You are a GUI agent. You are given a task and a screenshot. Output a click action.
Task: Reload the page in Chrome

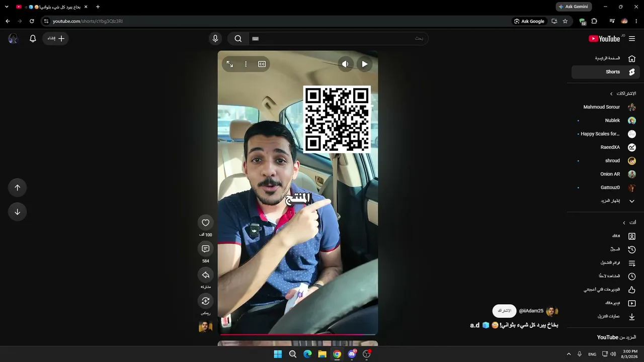tap(32, 21)
